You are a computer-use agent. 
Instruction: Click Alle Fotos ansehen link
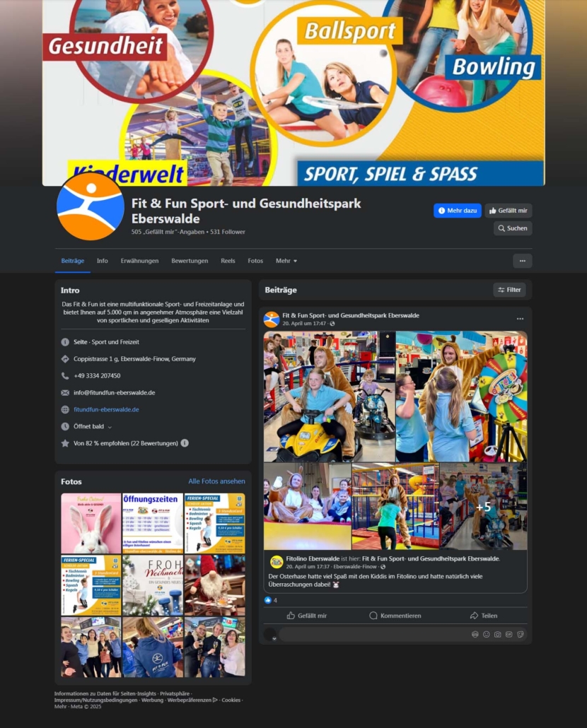coord(216,481)
